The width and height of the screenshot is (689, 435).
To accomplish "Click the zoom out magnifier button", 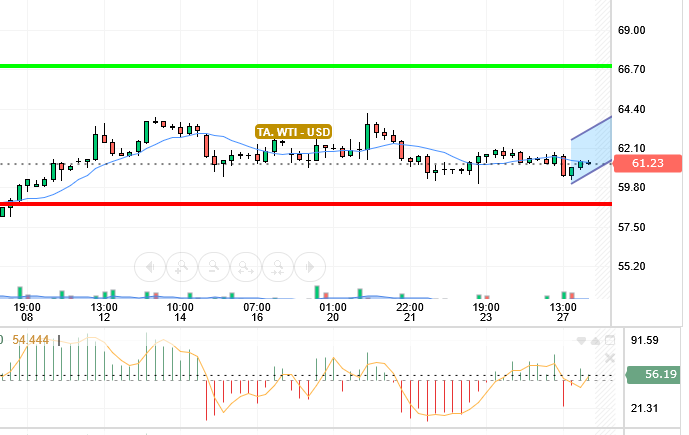I will click(214, 267).
